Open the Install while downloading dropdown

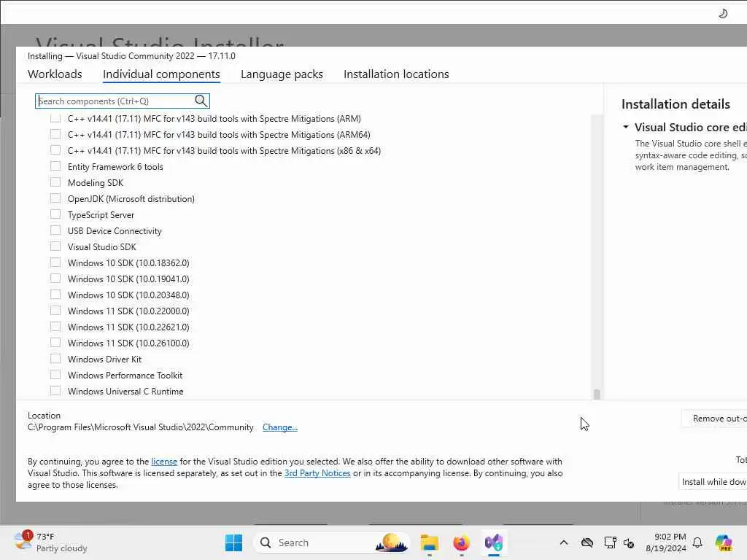click(x=713, y=482)
